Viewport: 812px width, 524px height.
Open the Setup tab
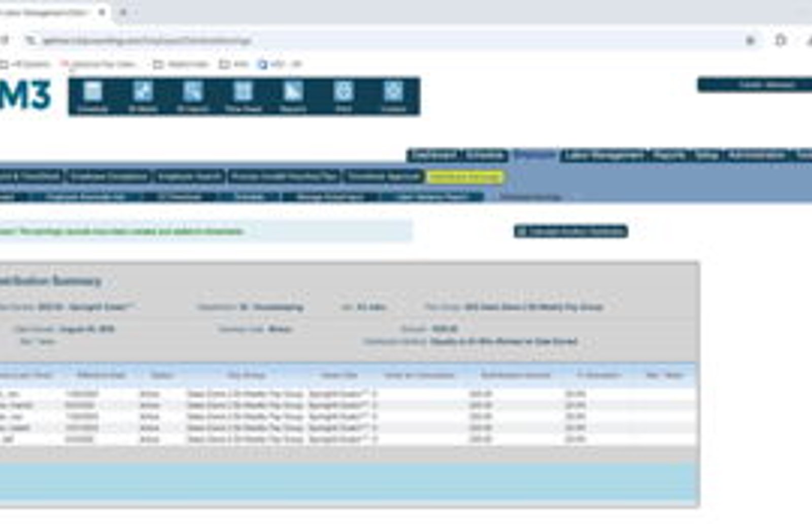(707, 155)
